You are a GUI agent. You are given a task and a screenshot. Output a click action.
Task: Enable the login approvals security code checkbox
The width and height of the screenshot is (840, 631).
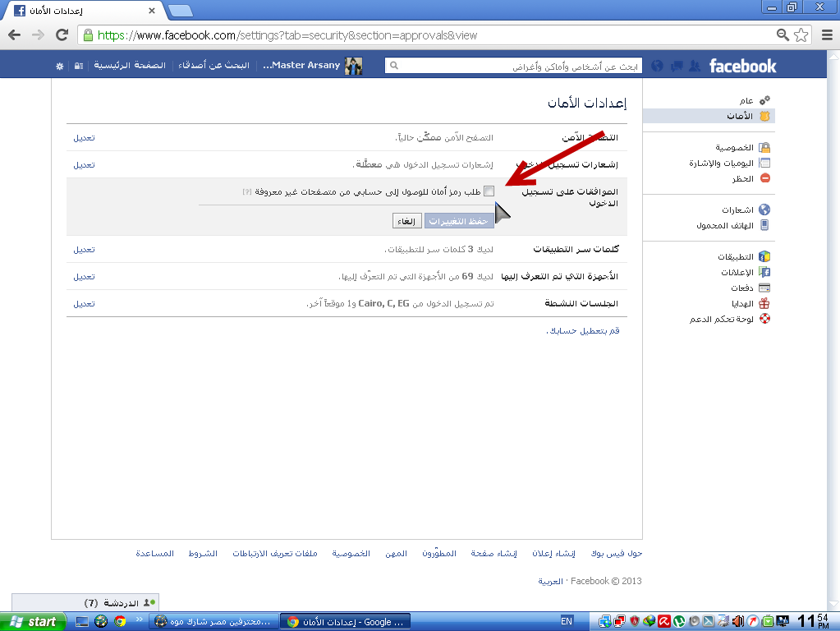point(489,191)
